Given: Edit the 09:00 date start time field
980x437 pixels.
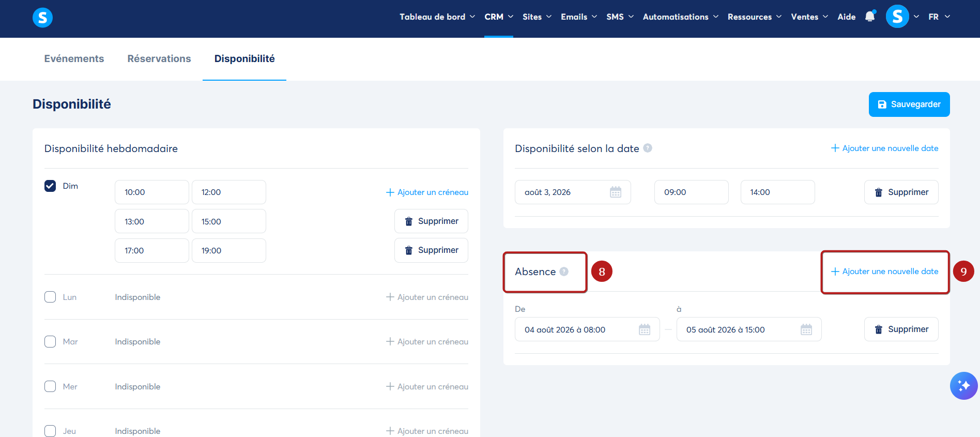Looking at the screenshot, I should pos(692,192).
